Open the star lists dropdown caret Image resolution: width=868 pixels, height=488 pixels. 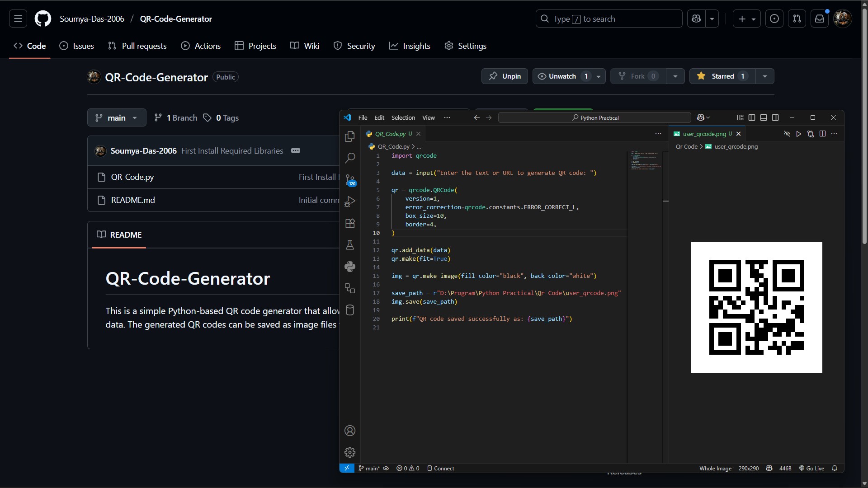[765, 76]
